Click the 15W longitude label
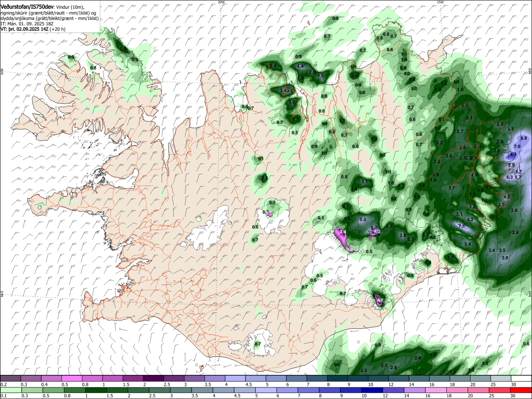The width and height of the screenshot is (532, 399). coord(440,2)
